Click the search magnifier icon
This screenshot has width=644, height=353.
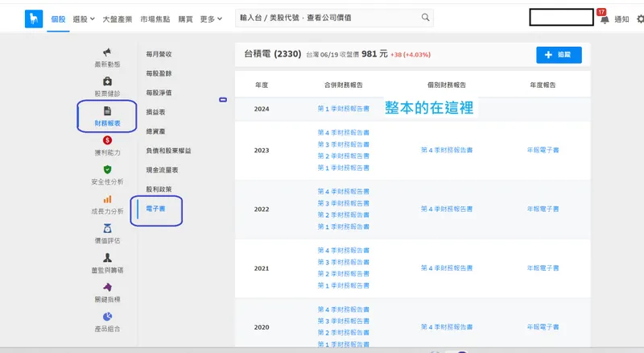(425, 17)
